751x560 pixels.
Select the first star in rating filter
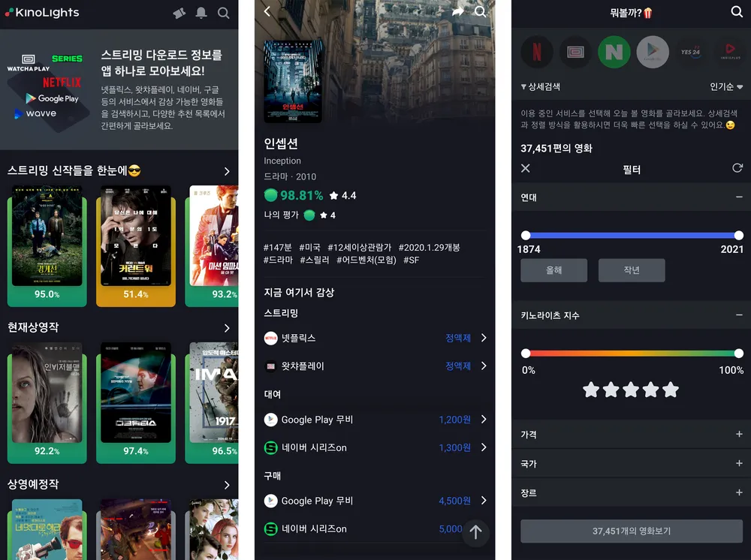(591, 390)
